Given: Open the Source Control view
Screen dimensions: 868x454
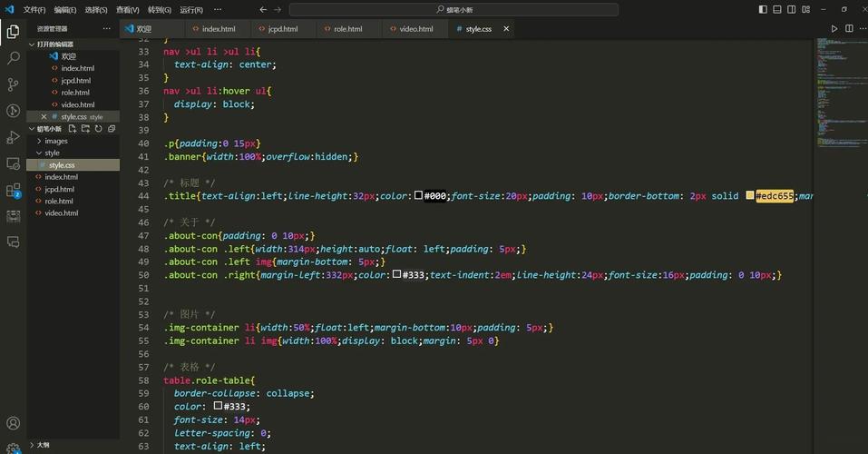Looking at the screenshot, I should click(x=13, y=84).
